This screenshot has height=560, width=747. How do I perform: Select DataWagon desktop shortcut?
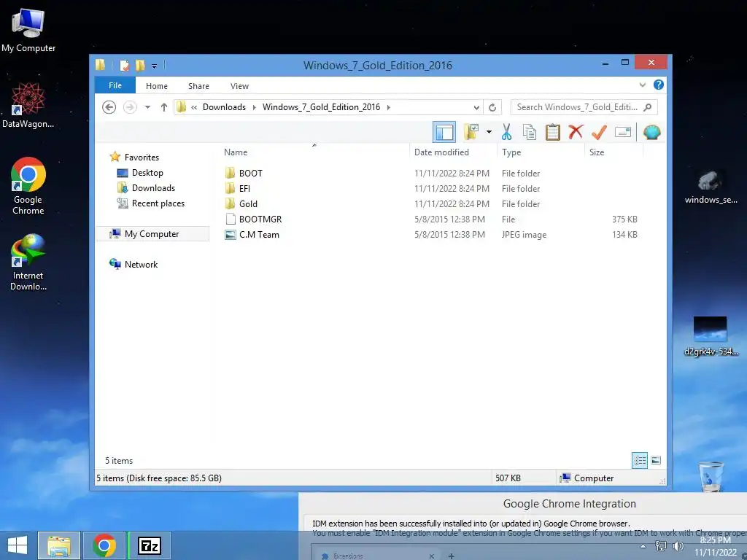[x=28, y=105]
